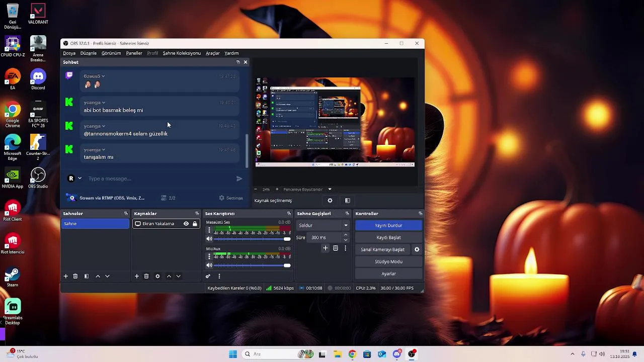644x362 pixels.
Task: Open the Masaüstü Ses options three-dot menu
Action: click(x=209, y=230)
